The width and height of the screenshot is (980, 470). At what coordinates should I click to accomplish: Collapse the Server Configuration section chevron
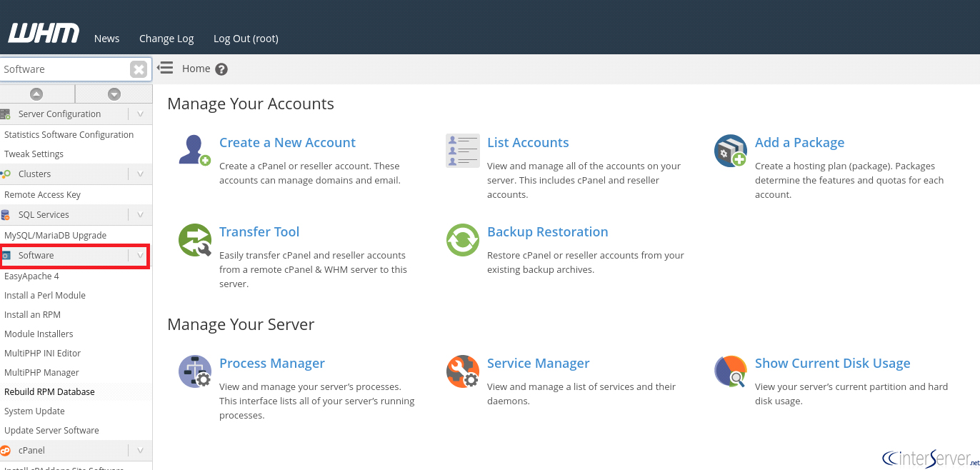click(x=140, y=114)
